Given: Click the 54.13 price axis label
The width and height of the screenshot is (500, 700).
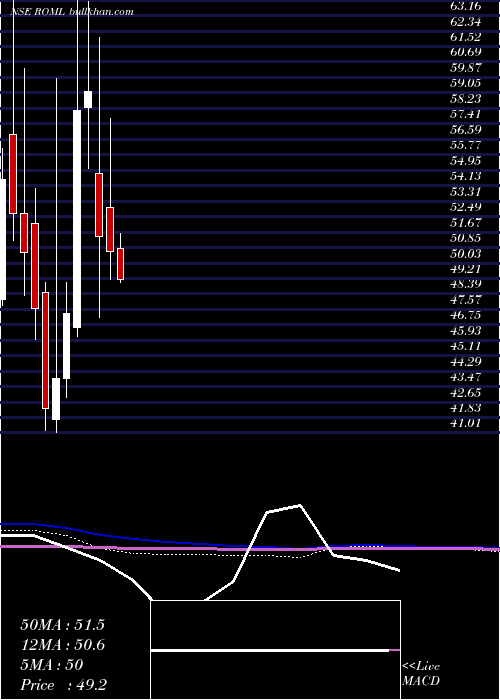Looking at the screenshot, I should pos(466,176).
